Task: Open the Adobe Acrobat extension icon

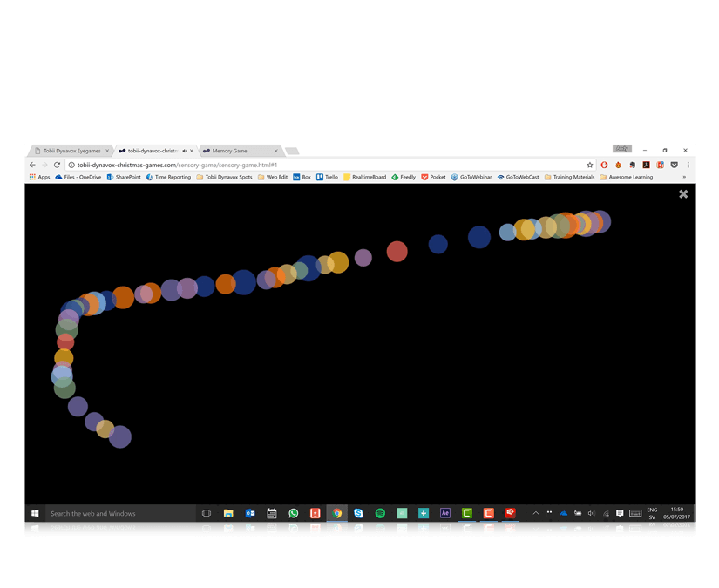Action: pos(646,165)
